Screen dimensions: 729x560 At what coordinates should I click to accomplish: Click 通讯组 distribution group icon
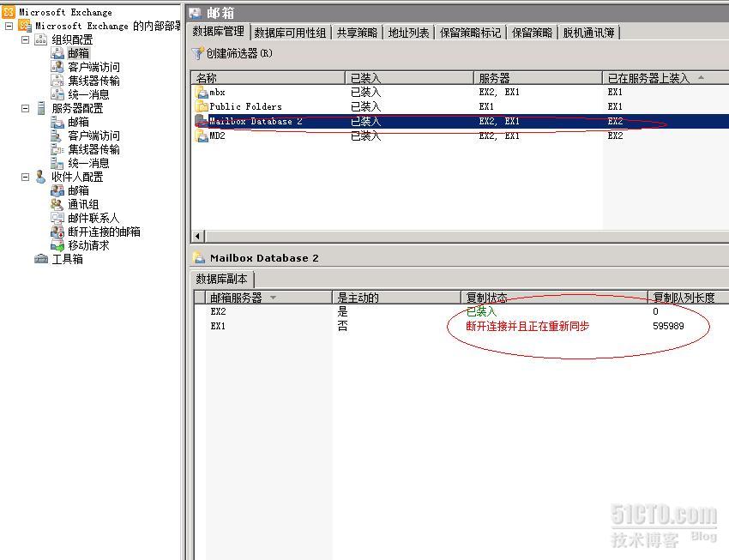coord(57,204)
